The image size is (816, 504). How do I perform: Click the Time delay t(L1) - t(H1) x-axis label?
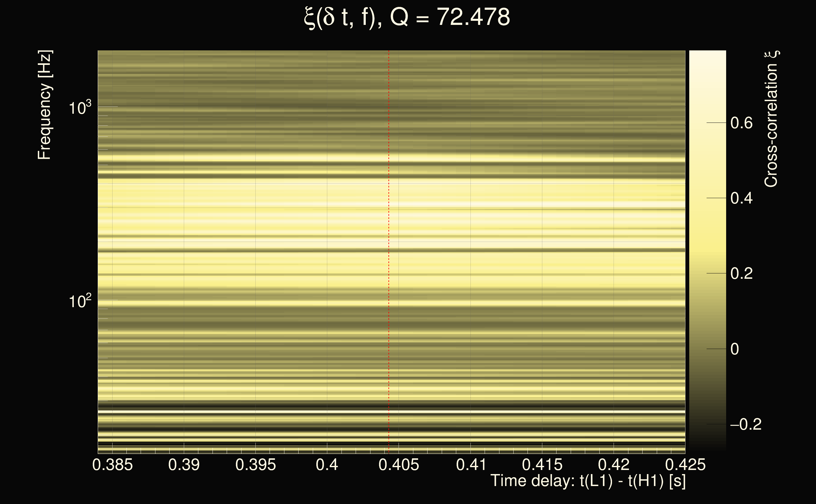[x=588, y=481]
